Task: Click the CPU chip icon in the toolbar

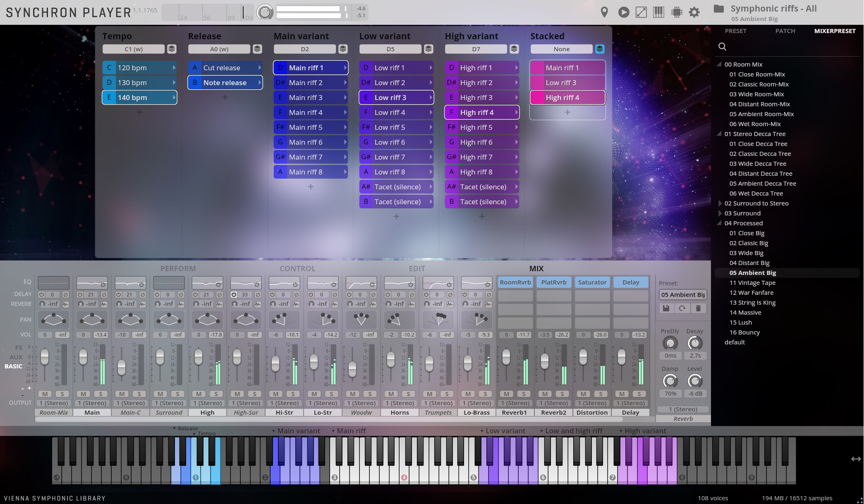Action: (x=677, y=12)
